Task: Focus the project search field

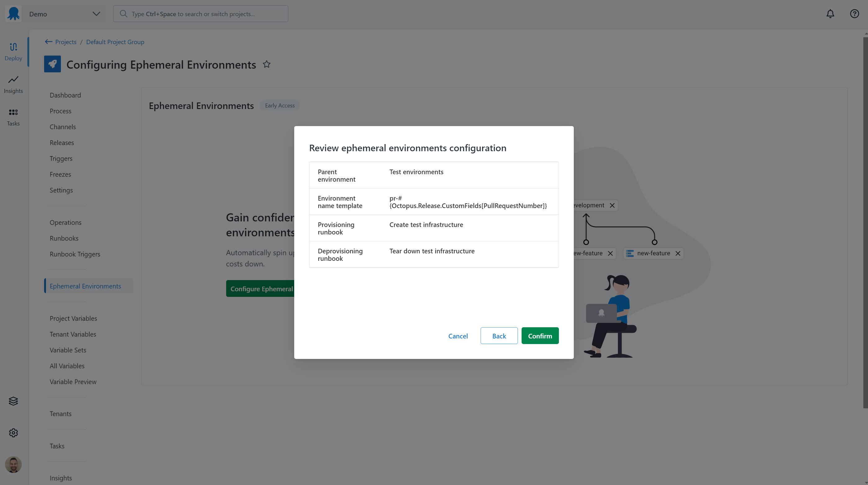Action: (x=200, y=14)
